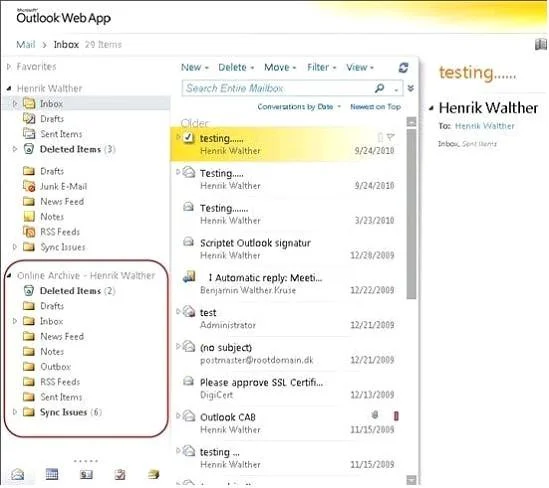
Task: Open the Delete menu
Action: click(236, 67)
